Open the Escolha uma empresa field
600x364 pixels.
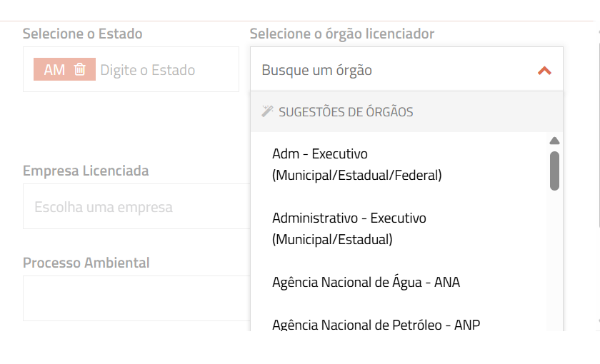(136, 208)
